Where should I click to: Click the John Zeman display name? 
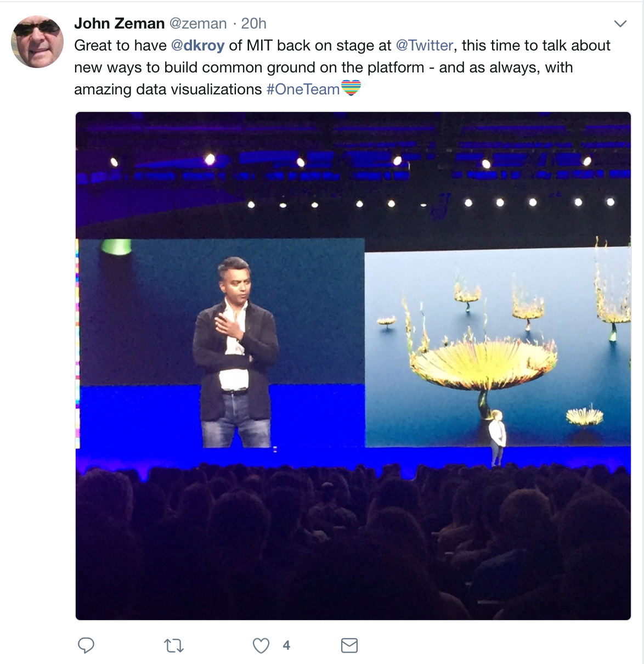(x=120, y=24)
